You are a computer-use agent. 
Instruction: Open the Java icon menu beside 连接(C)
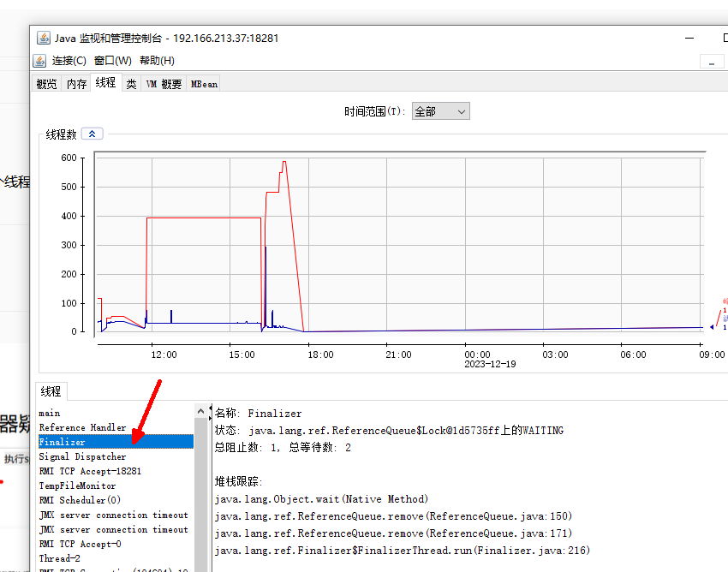coord(39,61)
